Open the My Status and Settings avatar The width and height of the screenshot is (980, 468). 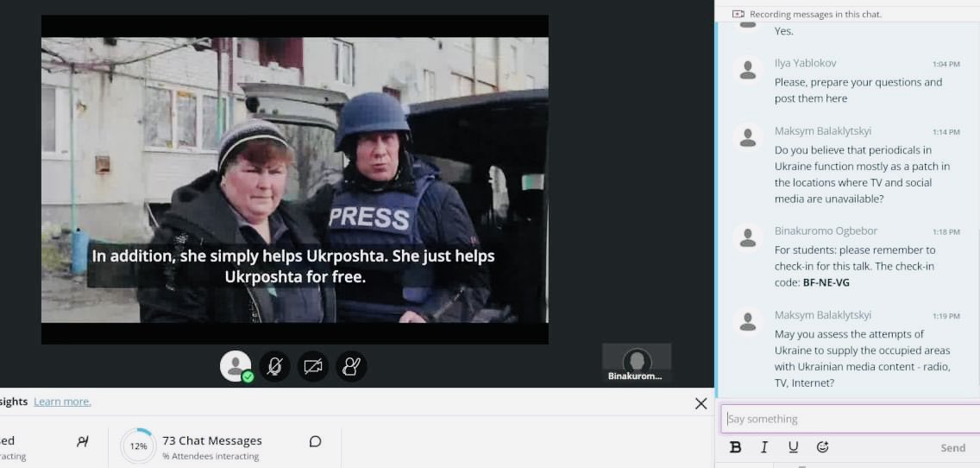point(236,367)
